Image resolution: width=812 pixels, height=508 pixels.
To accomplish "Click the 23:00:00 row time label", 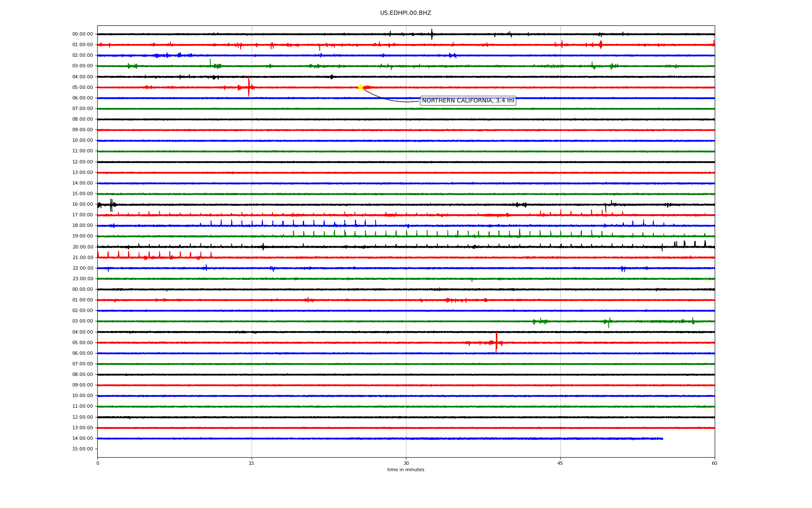I will pyautogui.click(x=82, y=279).
